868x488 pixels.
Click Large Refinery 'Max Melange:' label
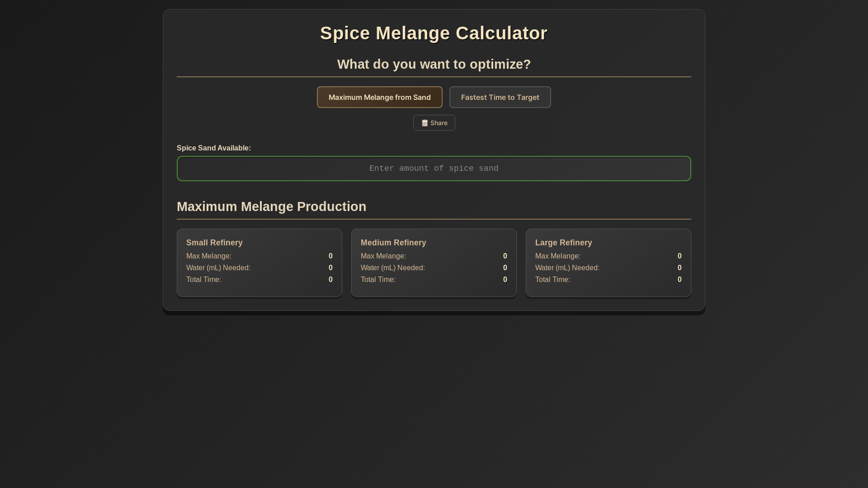(558, 256)
